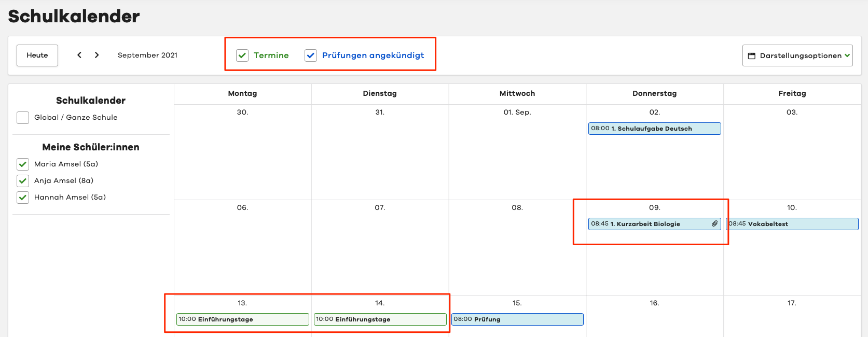Screen dimensions: 868x337
Task: Click the Heute button
Action: coord(37,55)
